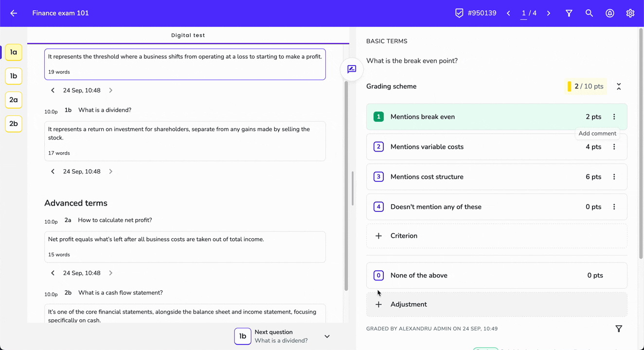This screenshot has height=350, width=644.
Task: Toggle criterion 1 Mentions break even
Action: click(x=497, y=117)
